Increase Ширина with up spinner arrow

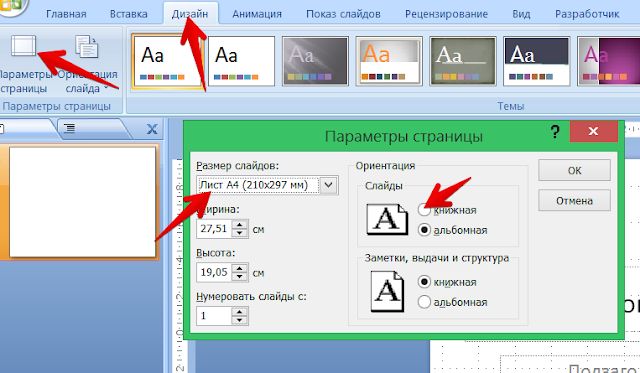pos(240,224)
